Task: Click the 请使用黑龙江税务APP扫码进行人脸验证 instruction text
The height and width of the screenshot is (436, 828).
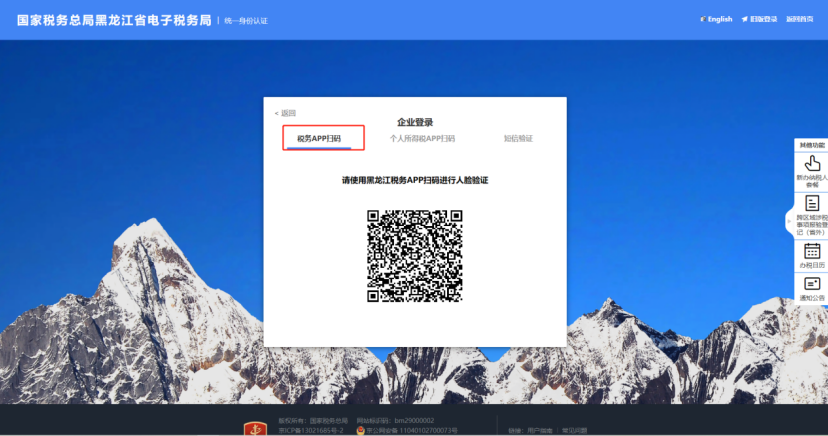Action: pyautogui.click(x=415, y=180)
